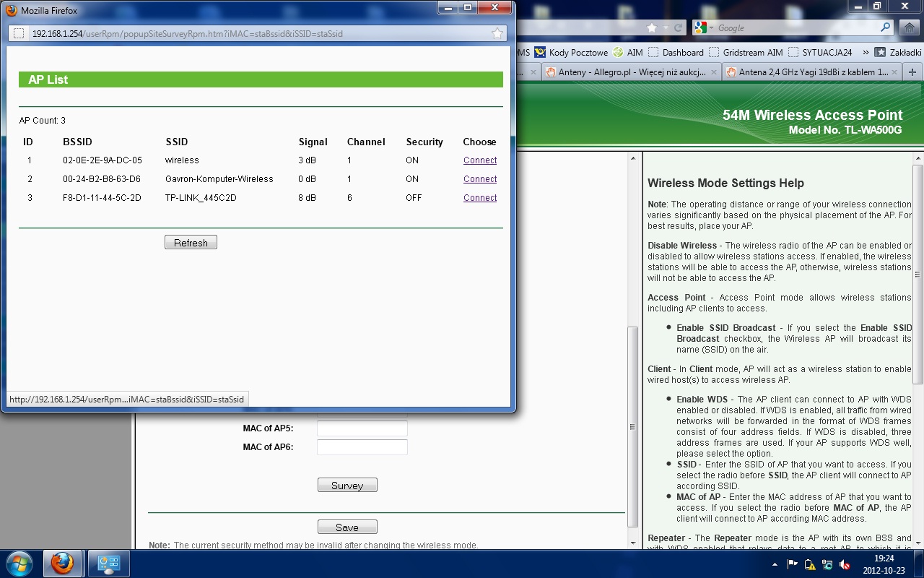
Task: Click scroll-up arrow of settings pane scrollbar
Action: pyautogui.click(x=633, y=159)
